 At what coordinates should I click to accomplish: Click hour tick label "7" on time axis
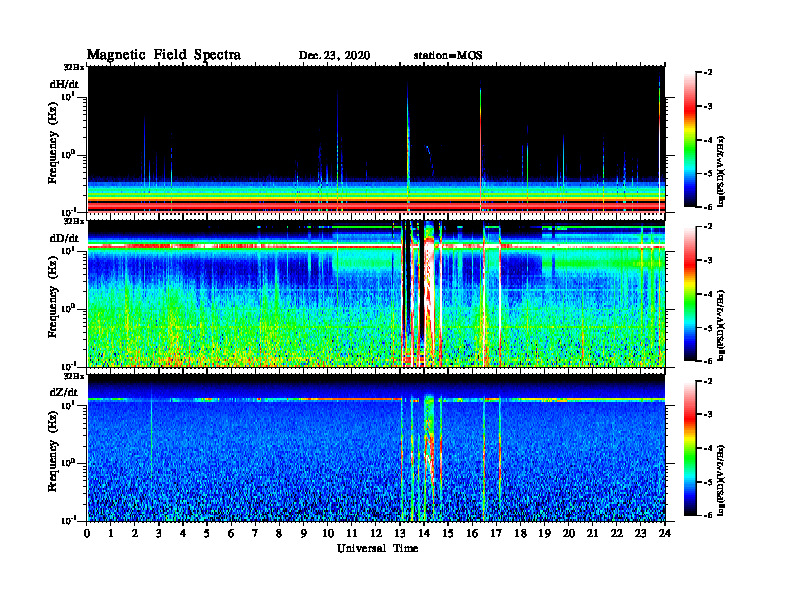256,534
